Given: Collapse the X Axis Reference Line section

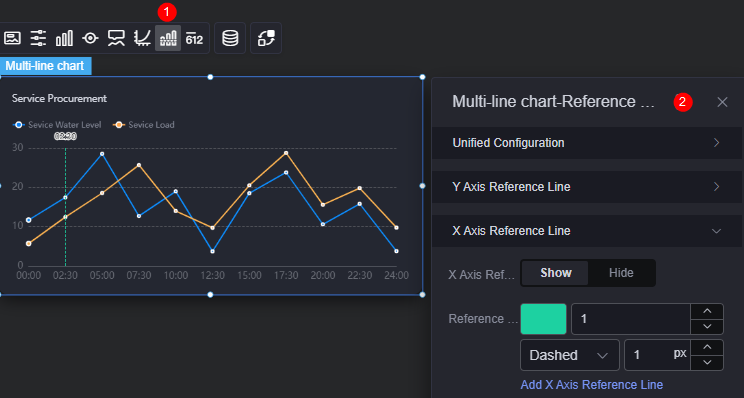Looking at the screenshot, I should click(587, 231).
